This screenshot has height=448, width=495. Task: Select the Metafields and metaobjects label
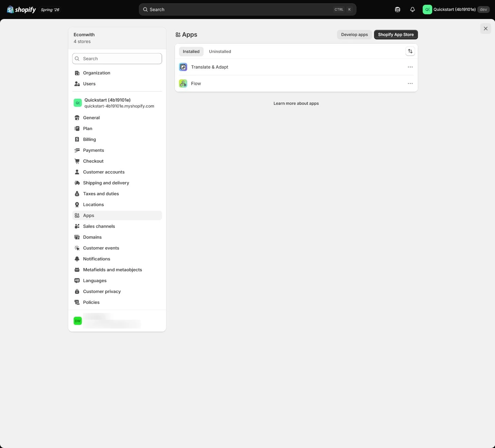(112, 270)
